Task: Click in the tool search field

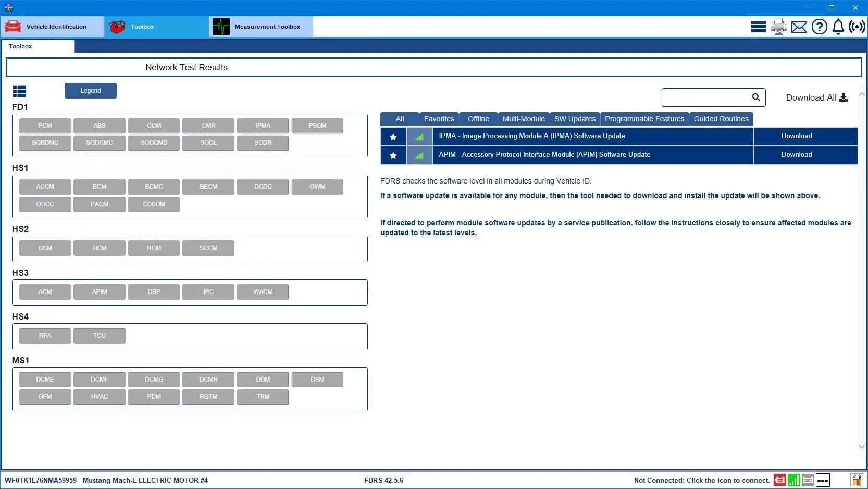Action: 706,97
